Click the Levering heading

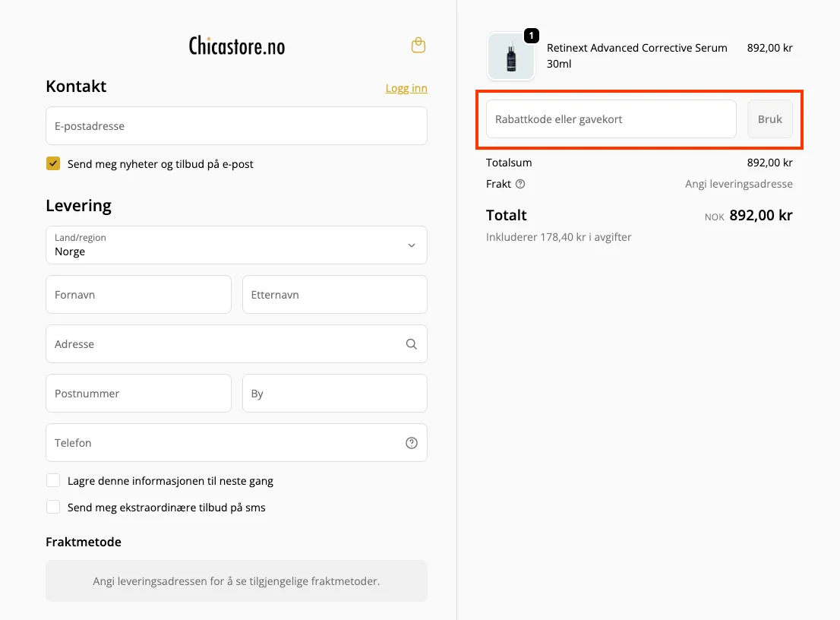coord(79,206)
